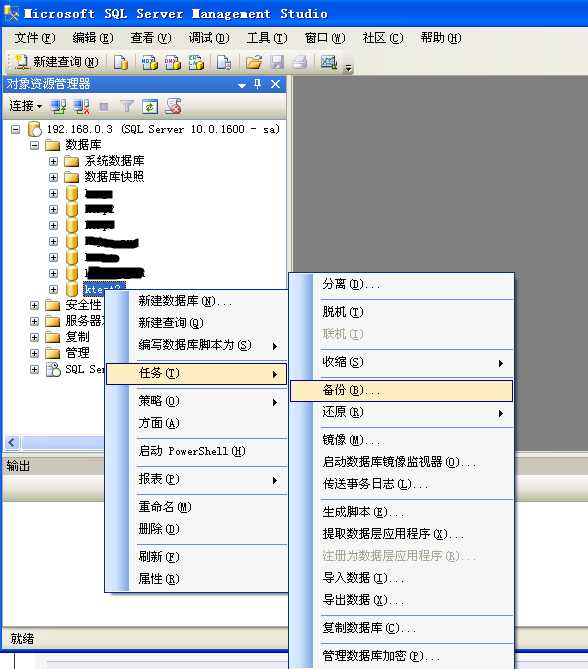This screenshot has height=669, width=588.
Task: Click the 新建查询 toolbar button
Action: pos(57,62)
